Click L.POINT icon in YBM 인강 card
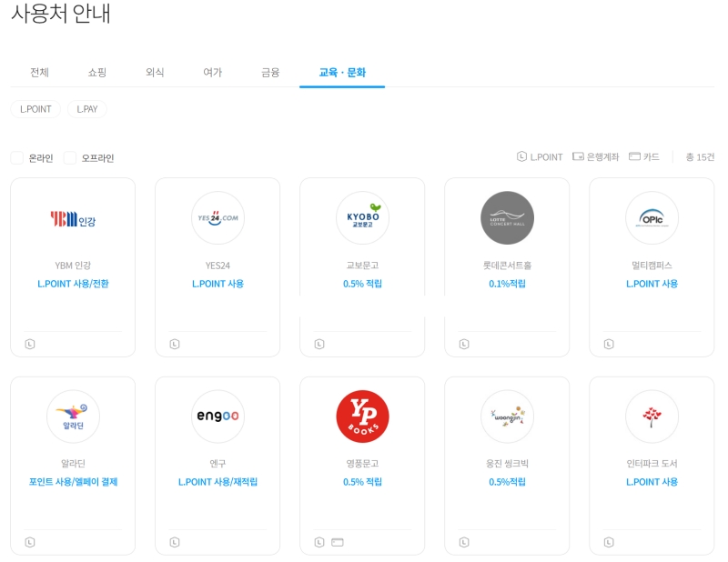Viewport: 728px width, 562px height. (x=30, y=344)
